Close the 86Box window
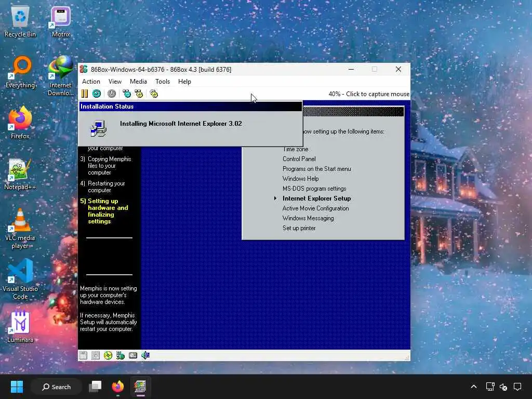The image size is (532, 399). tap(398, 69)
